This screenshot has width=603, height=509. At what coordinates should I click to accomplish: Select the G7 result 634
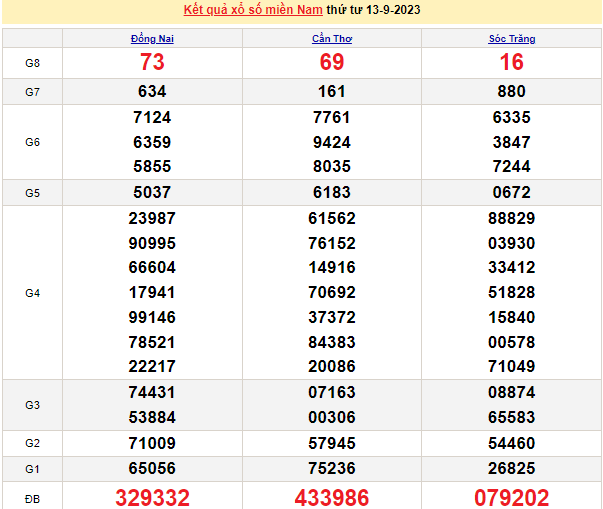pos(152,92)
